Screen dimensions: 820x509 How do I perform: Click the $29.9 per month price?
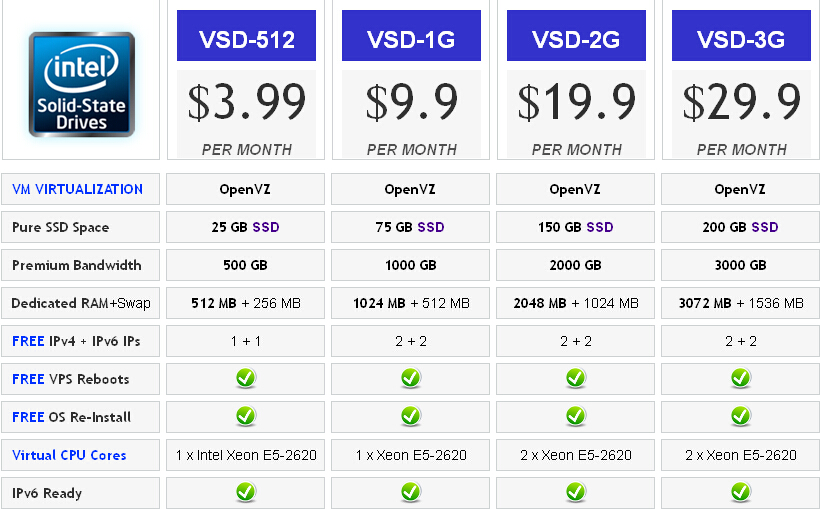point(741,114)
